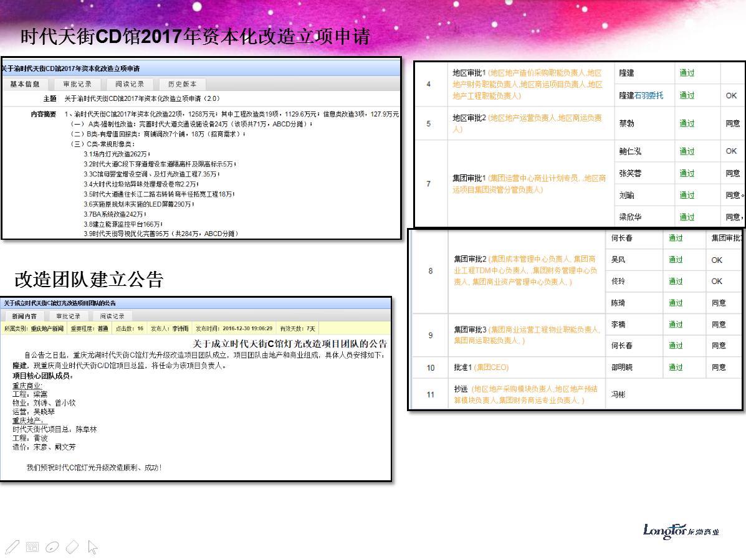Select approver name 刘瑜
Viewport: 746px width, 560px height.
point(626,196)
